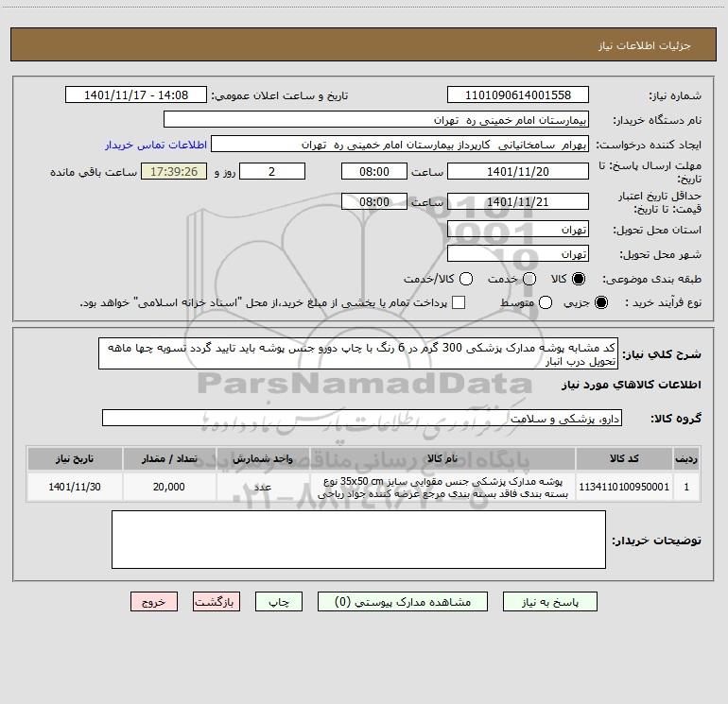The height and width of the screenshot is (704, 728).
Task: Focus the response deadline date 1401/11/20 field
Action: tap(518, 171)
